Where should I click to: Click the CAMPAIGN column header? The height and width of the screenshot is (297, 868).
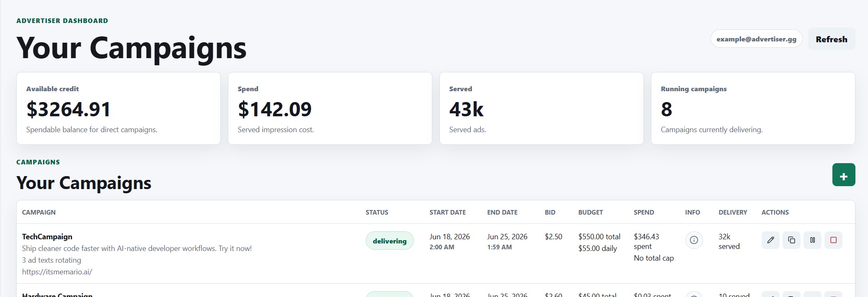(x=39, y=213)
